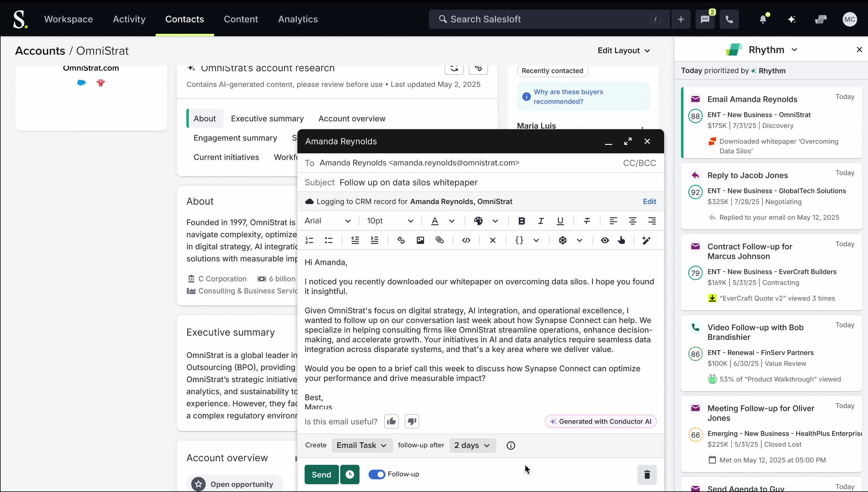Focus the Search Salesloft field
The height and width of the screenshot is (492, 868).
pyautogui.click(x=549, y=19)
